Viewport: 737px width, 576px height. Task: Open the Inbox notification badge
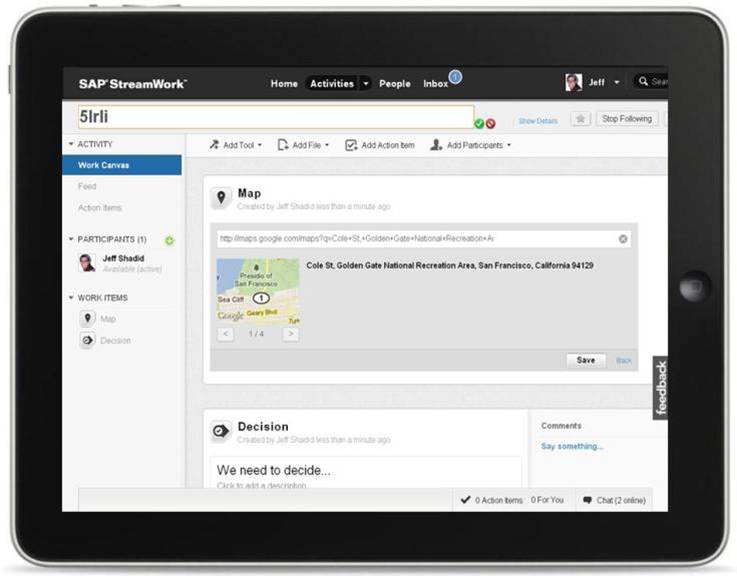(x=455, y=76)
